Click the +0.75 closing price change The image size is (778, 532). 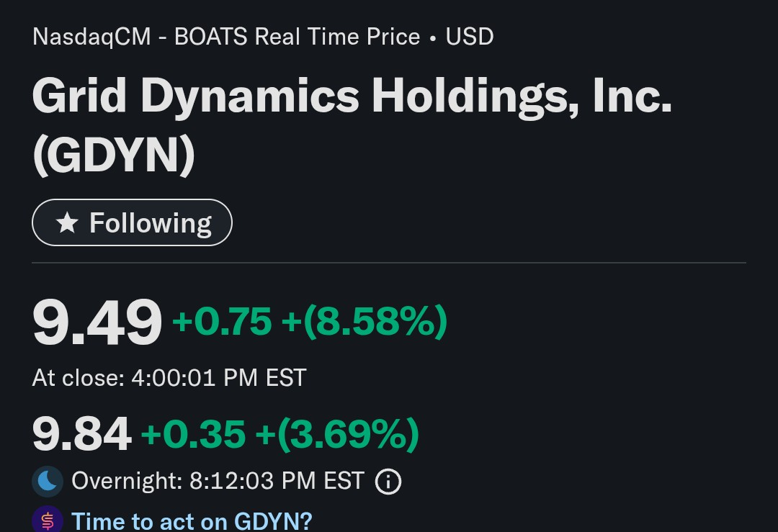point(222,321)
